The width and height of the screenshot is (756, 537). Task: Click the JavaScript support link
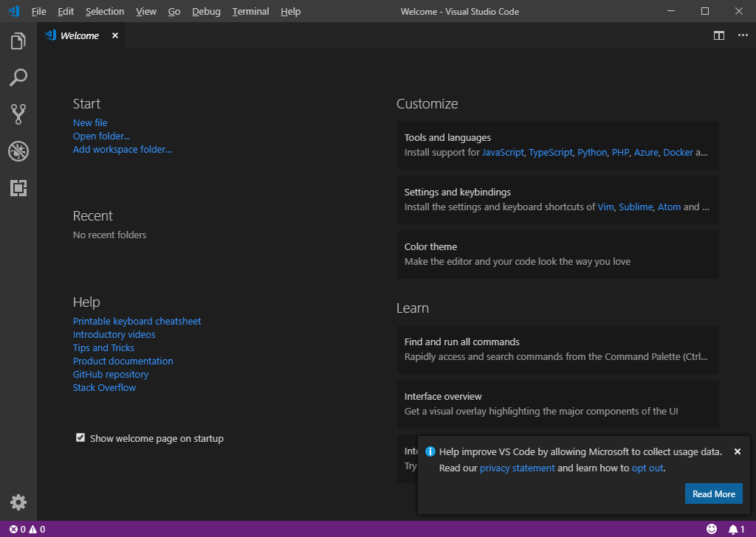pos(503,152)
